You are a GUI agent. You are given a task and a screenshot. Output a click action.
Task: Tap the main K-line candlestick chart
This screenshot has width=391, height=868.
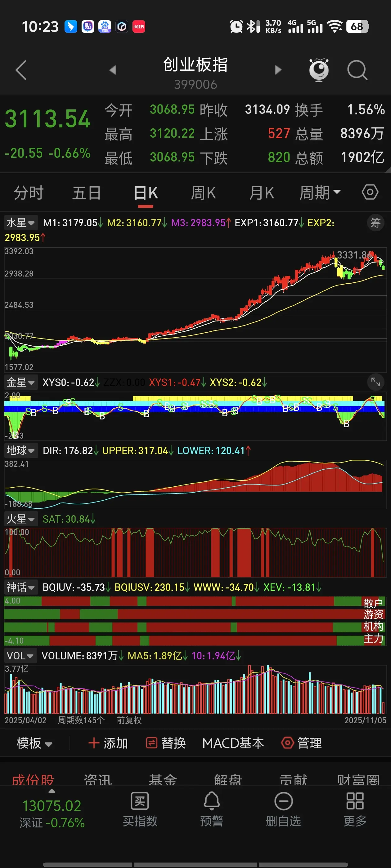click(x=195, y=310)
